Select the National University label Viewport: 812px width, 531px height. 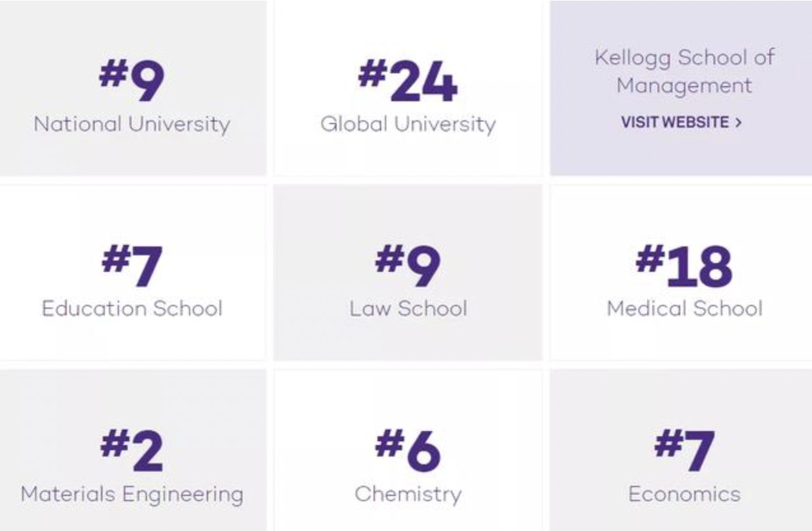click(132, 124)
